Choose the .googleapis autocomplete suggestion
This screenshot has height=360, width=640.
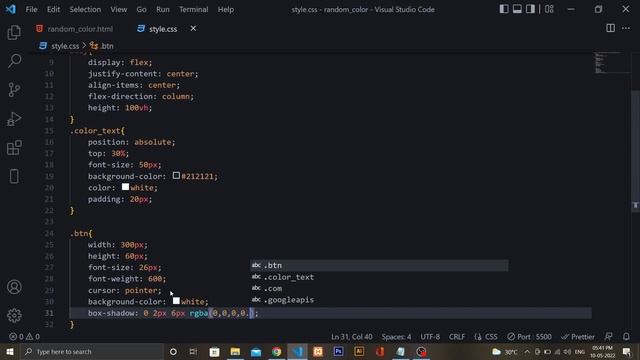pos(379,300)
